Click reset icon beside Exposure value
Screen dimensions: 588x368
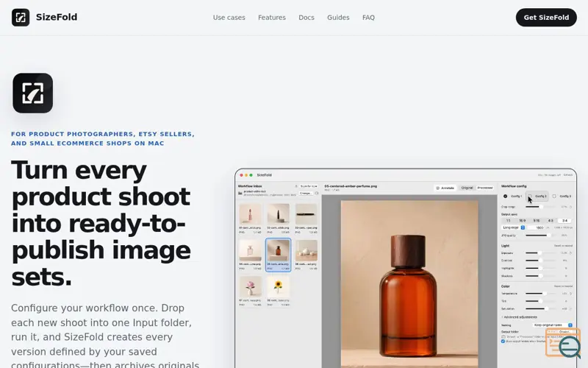tap(570, 252)
